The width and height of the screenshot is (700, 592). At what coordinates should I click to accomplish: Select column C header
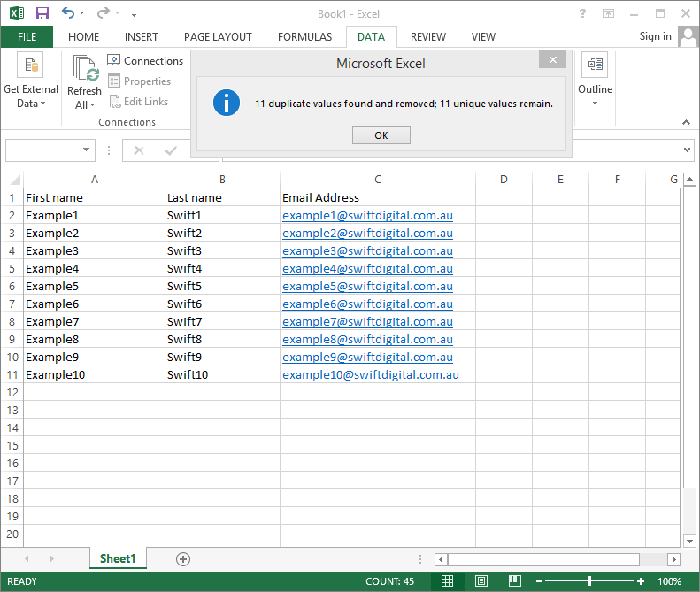pyautogui.click(x=378, y=180)
